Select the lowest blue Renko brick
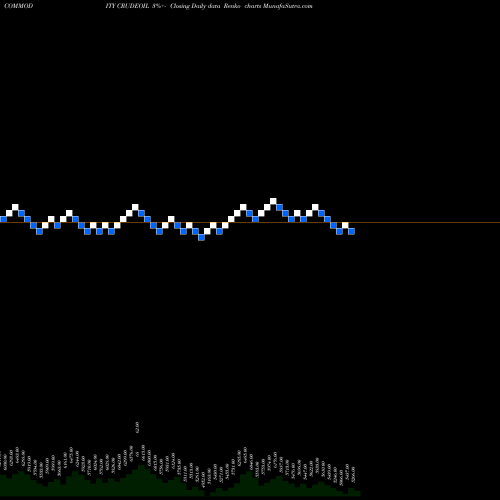Screen dimensions: 500x500 point(201,237)
